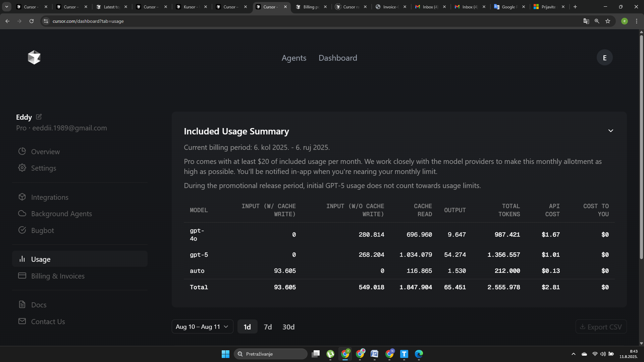Image resolution: width=644 pixels, height=362 pixels.
Task: Open the Bugbot page
Action: click(42, 231)
